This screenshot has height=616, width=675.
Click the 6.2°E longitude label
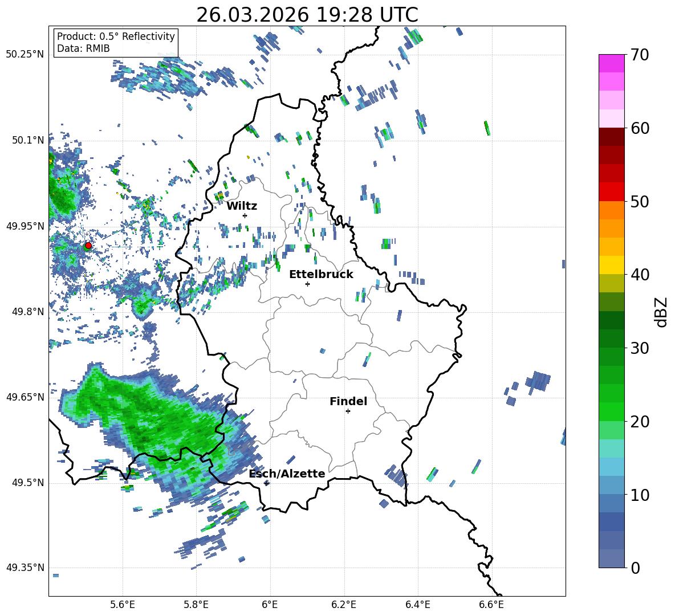(x=344, y=605)
